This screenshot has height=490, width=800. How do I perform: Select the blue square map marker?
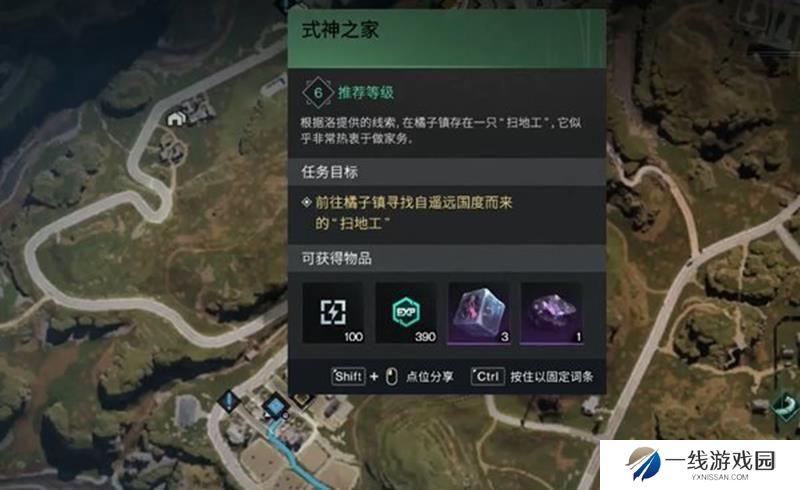tap(276, 406)
